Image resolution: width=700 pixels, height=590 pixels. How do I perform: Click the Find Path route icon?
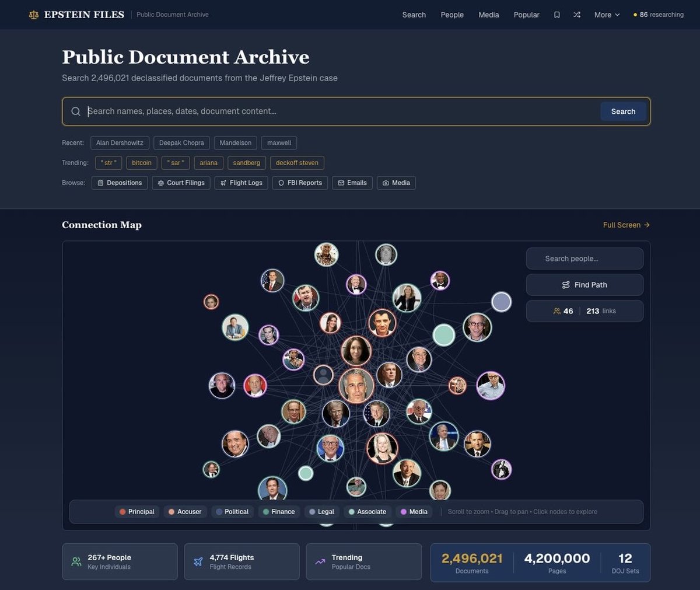click(x=566, y=285)
